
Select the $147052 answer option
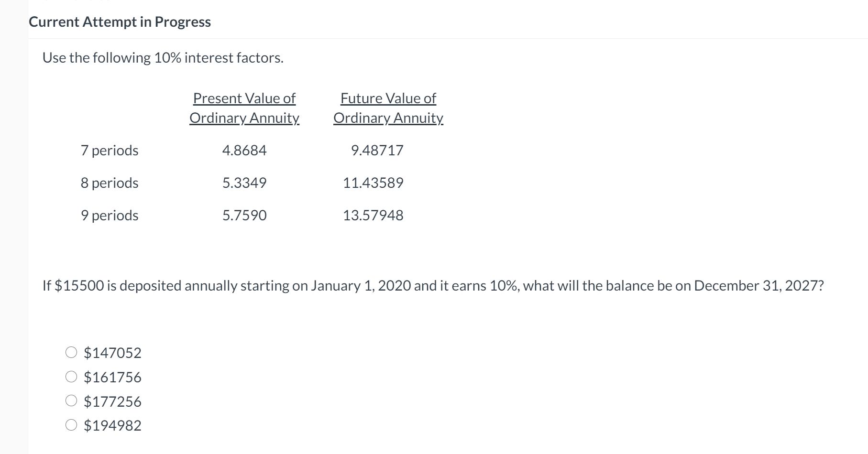(71, 353)
